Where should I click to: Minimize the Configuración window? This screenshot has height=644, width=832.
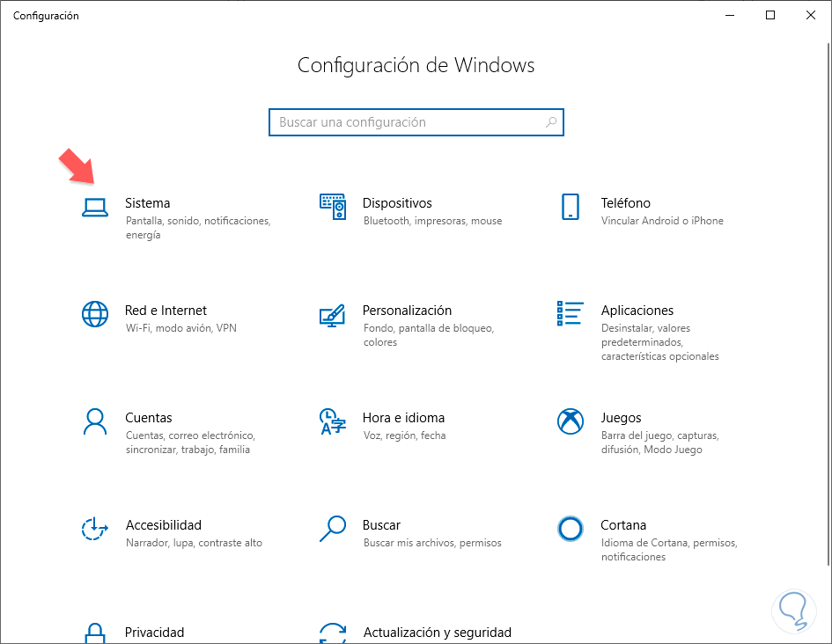pyautogui.click(x=730, y=15)
